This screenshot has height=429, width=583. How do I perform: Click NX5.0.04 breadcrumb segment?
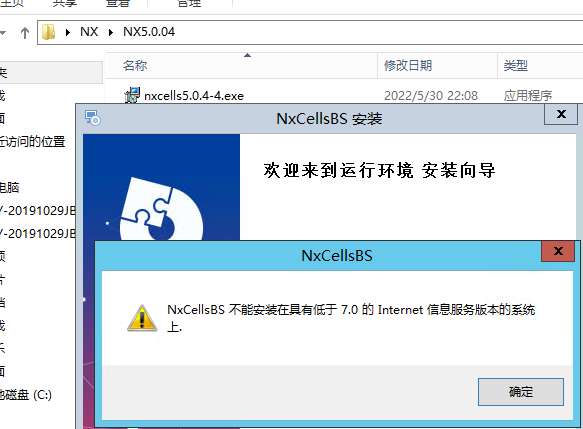coord(149,32)
